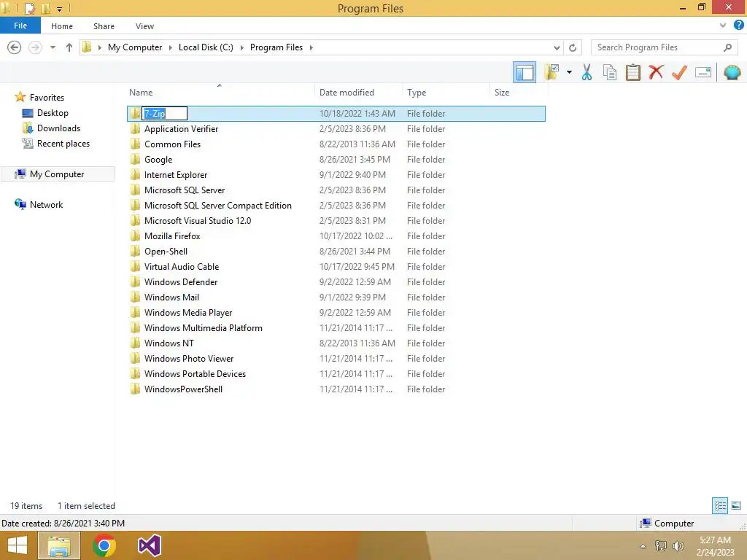The height and width of the screenshot is (560, 747).
Task: Open Recent places in Favorites
Action: (x=63, y=144)
